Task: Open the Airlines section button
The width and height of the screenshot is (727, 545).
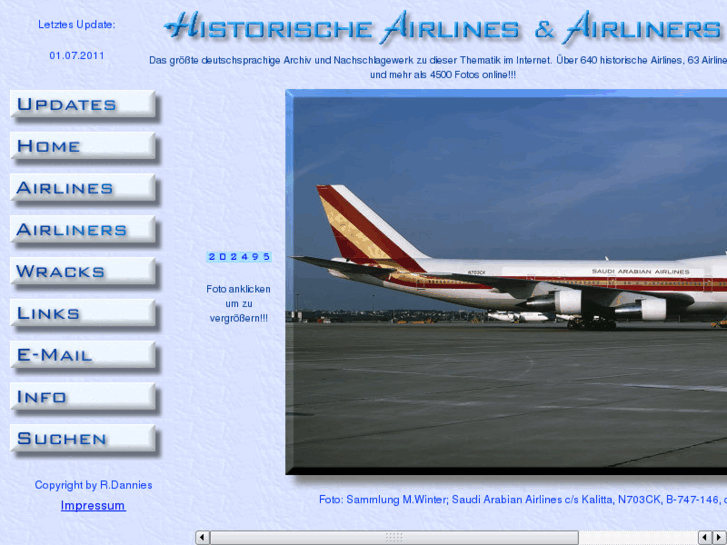Action: 84,188
